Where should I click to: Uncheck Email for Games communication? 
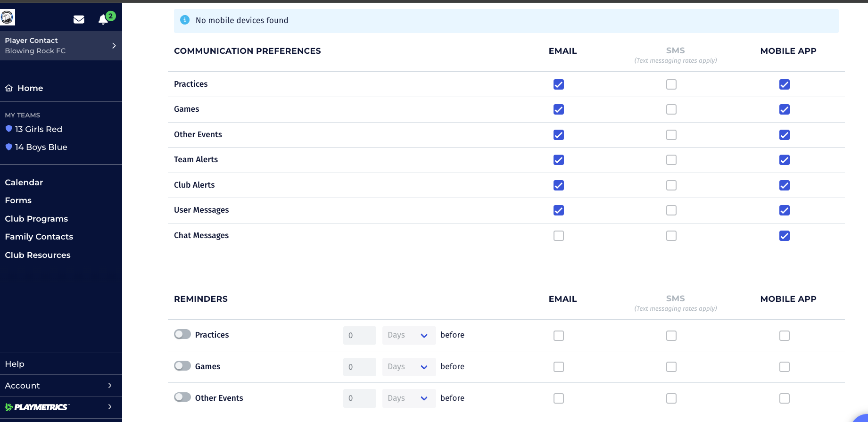tap(559, 109)
